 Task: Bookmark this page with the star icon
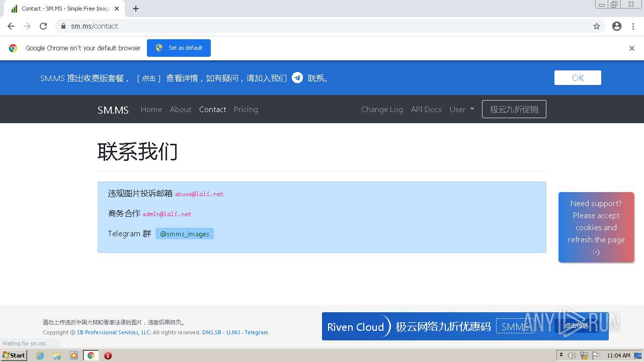(x=597, y=26)
